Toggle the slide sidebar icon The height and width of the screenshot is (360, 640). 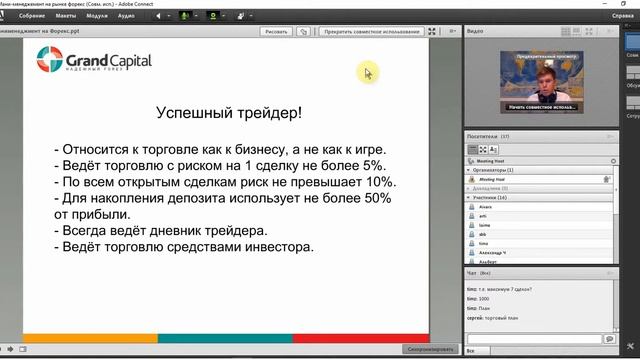point(23,349)
